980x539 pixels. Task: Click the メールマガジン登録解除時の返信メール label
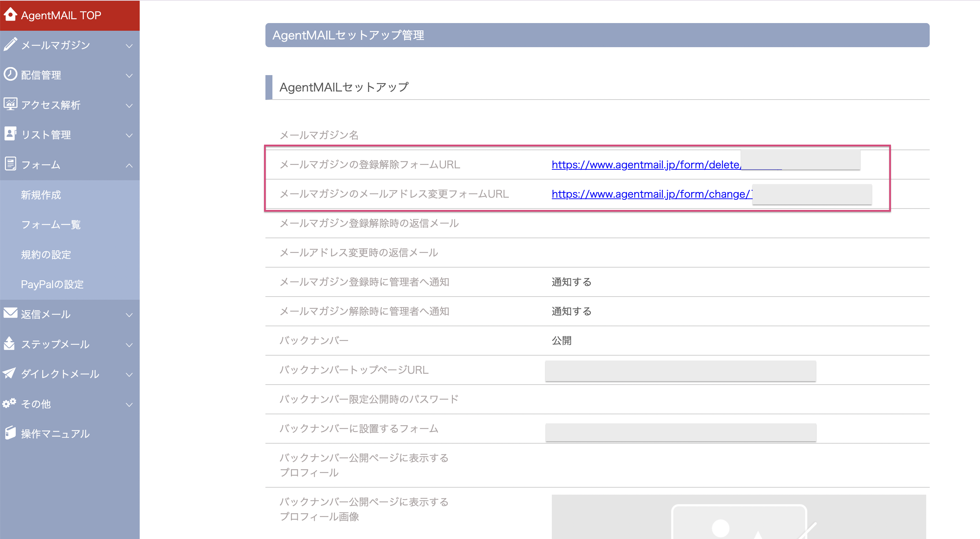click(x=369, y=223)
